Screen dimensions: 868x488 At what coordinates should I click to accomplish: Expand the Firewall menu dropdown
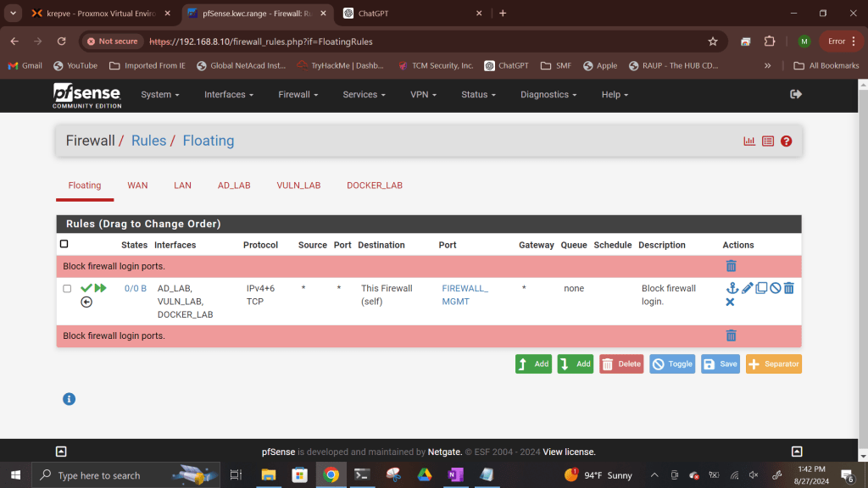tap(298, 95)
